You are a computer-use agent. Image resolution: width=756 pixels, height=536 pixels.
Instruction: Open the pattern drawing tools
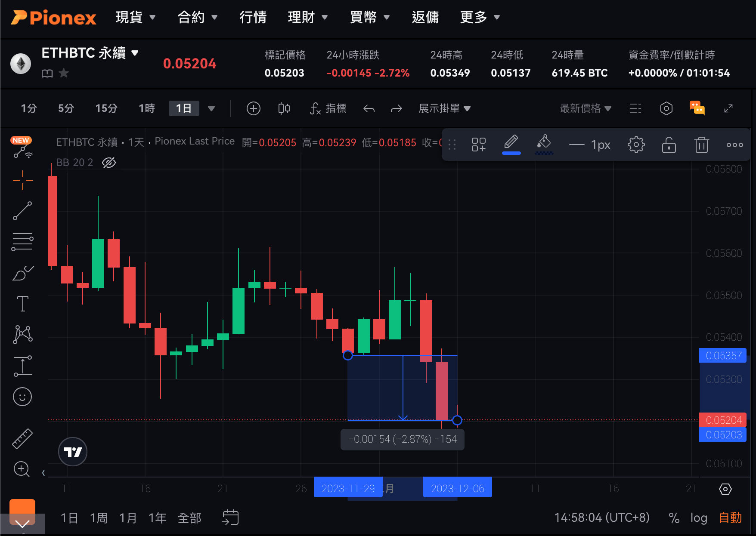click(22, 334)
